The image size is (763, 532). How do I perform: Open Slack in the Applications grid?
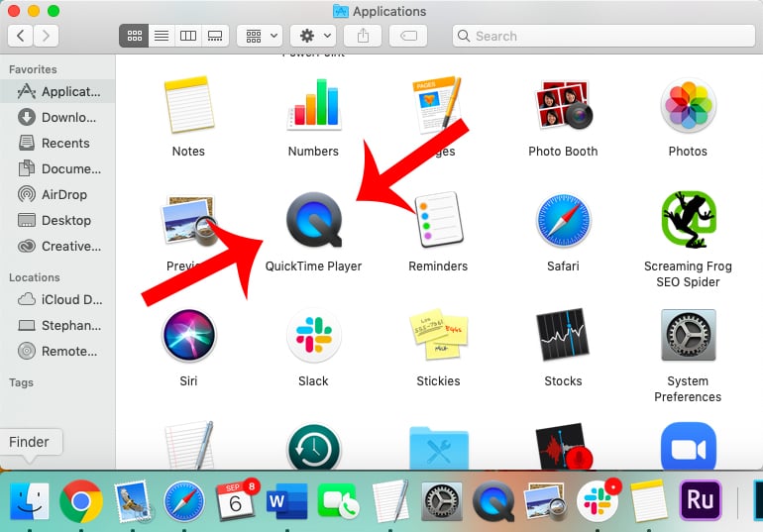point(314,335)
